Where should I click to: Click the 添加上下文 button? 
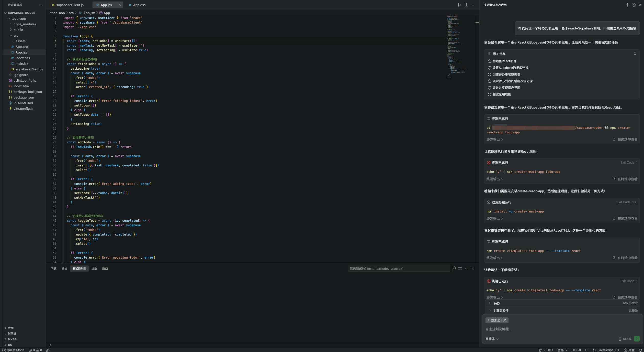pos(497,320)
